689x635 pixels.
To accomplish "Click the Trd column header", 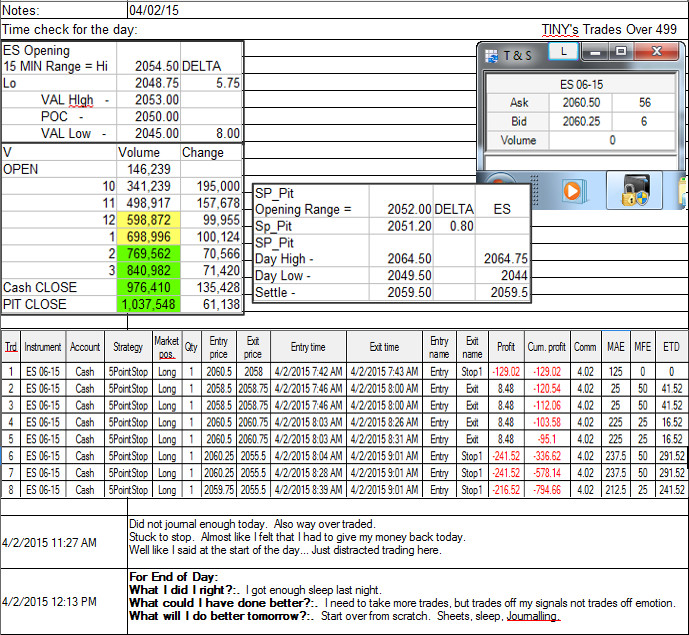I will coord(11,347).
